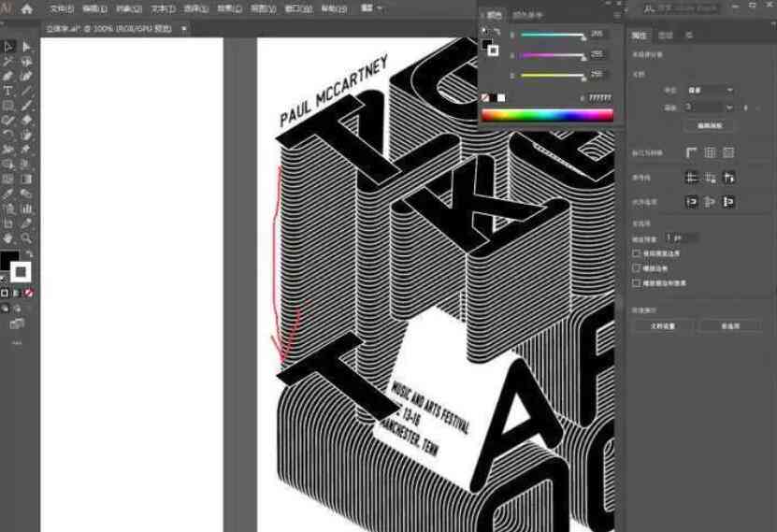The height and width of the screenshot is (532, 777).
Task: Click the toolbar Fill color box
Action: [x=9, y=260]
